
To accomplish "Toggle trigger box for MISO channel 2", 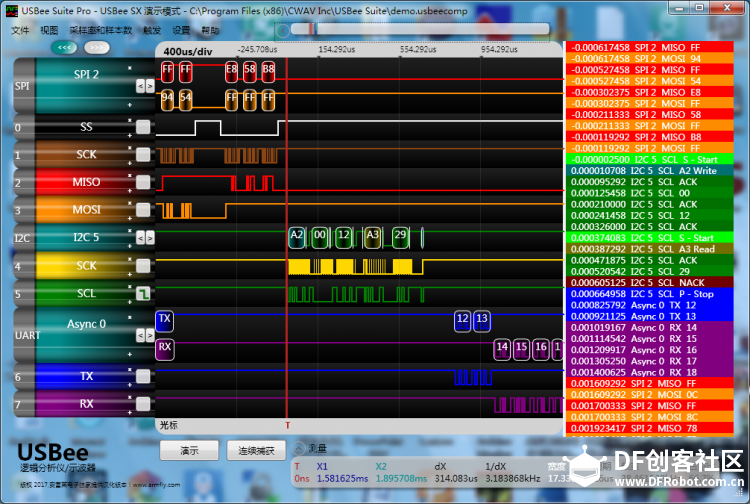I will 143,182.
